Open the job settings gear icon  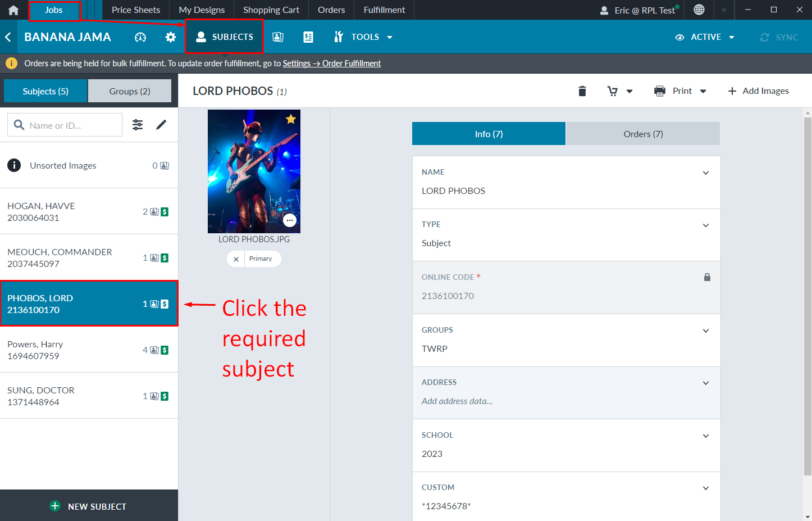click(170, 37)
